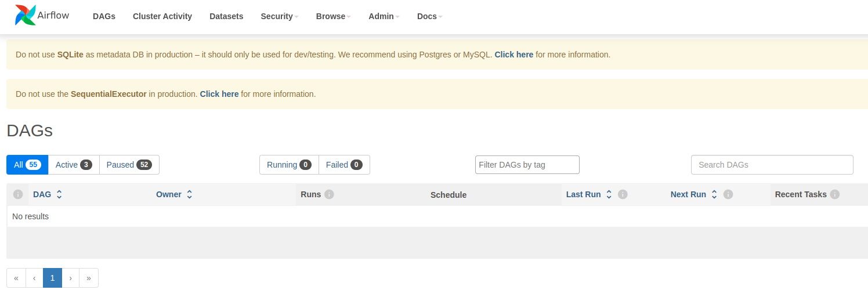This screenshot has width=868, height=297.
Task: Open the Browse dropdown menu
Action: coord(333,16)
